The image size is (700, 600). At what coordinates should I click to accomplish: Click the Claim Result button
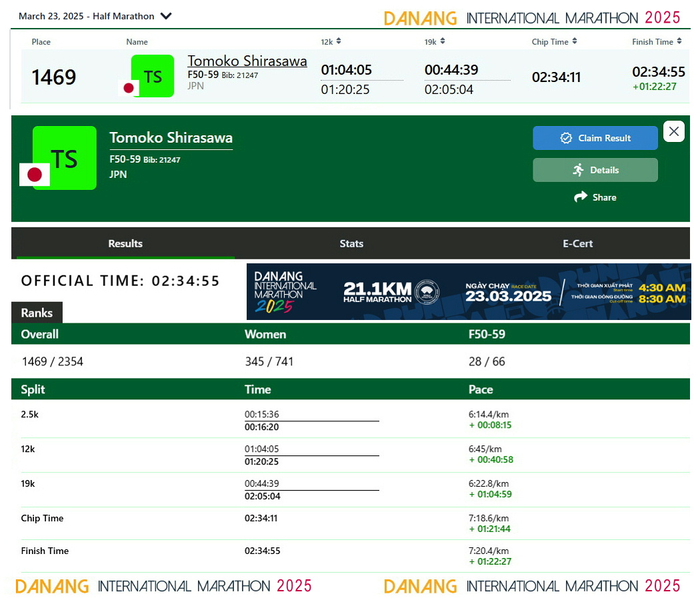click(x=595, y=138)
